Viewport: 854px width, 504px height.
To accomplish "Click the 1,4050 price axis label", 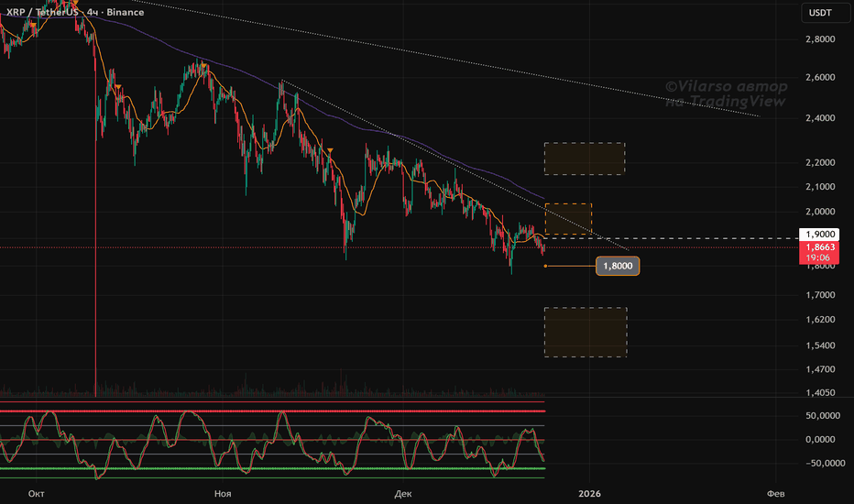I will tap(820, 393).
